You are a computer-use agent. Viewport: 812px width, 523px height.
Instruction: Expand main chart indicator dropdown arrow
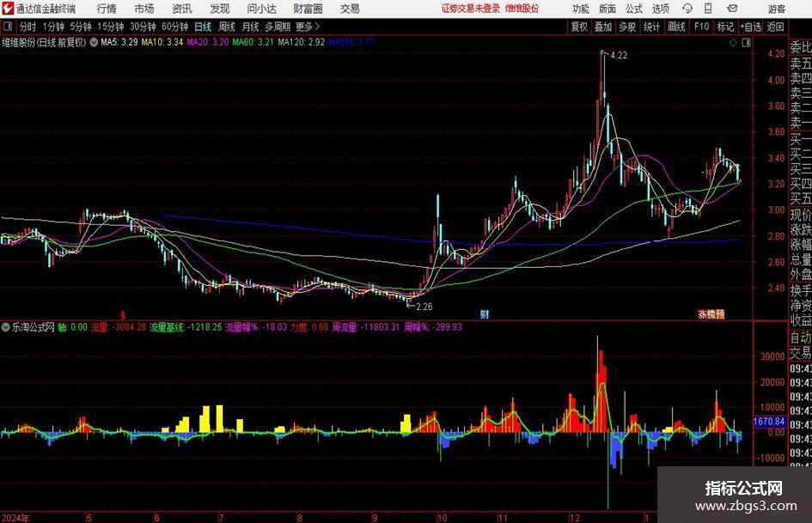pyautogui.click(x=94, y=42)
